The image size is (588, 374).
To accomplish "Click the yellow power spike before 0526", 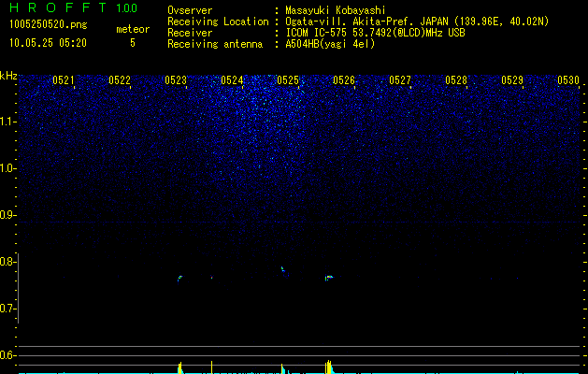I will click(x=328, y=367).
